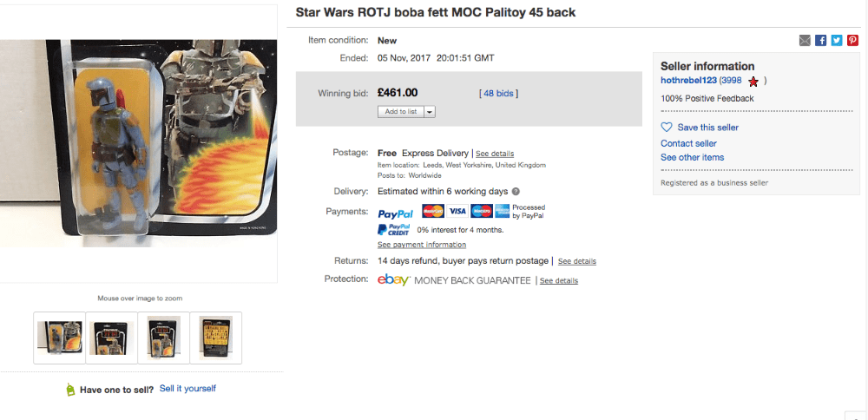Click the delivery estimate help icon
868x420 pixels.
[x=516, y=192]
